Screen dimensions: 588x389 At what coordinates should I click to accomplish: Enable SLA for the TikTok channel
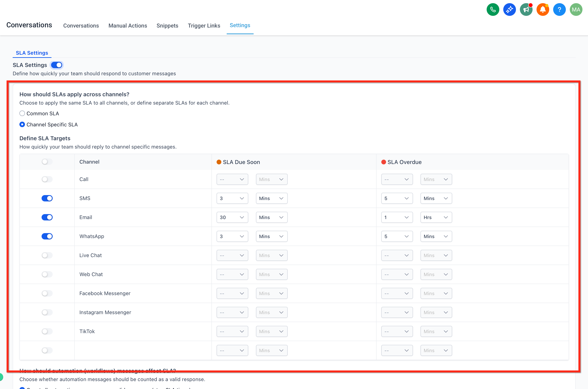pyautogui.click(x=47, y=331)
